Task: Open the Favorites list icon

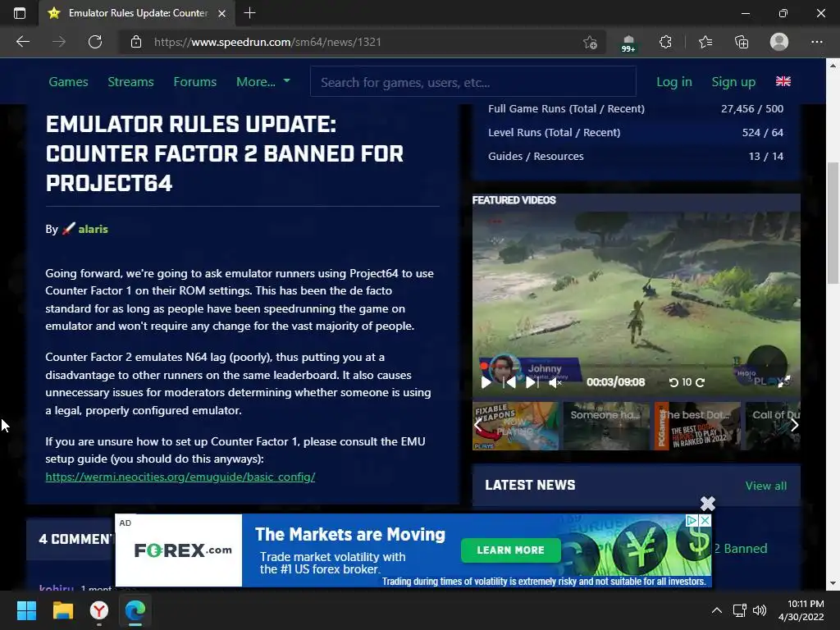Action: coord(705,42)
